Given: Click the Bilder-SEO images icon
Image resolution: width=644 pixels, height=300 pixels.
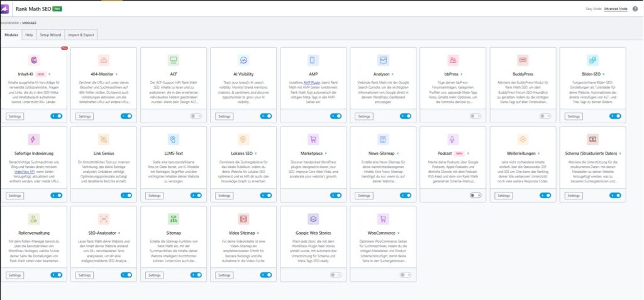Looking at the screenshot, I should point(592,60).
